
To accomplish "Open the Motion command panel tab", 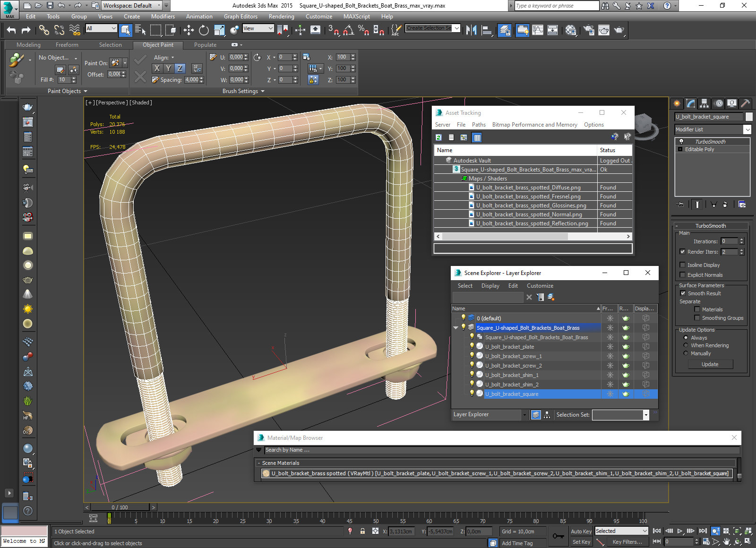I will point(718,103).
